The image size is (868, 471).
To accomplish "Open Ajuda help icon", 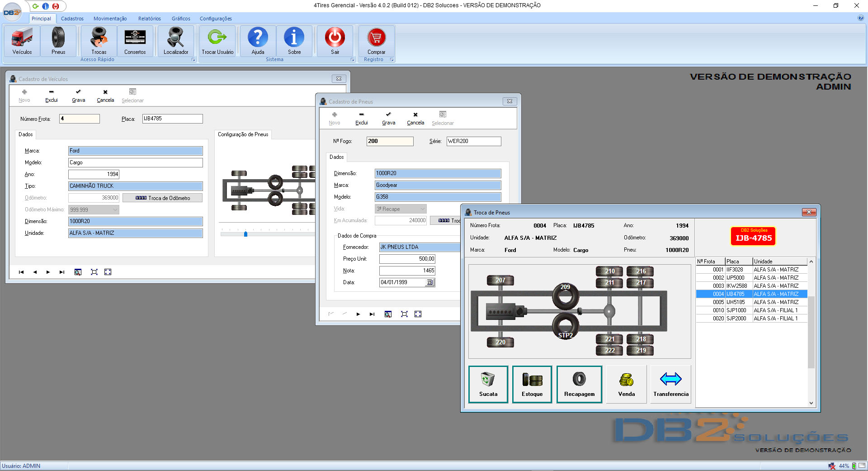I will tap(258, 41).
